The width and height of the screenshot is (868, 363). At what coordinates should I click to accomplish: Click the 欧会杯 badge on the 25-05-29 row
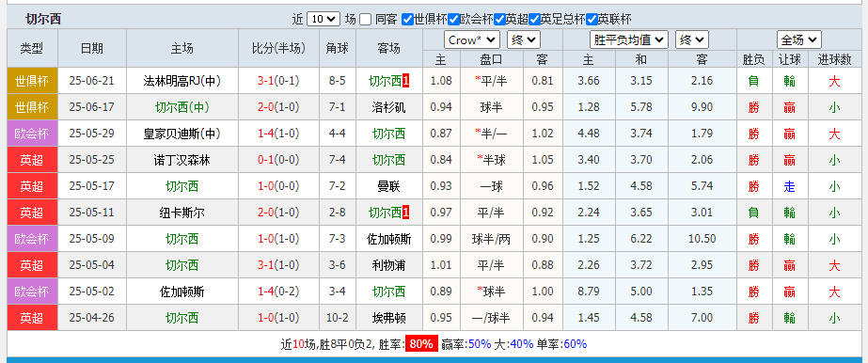(x=32, y=134)
